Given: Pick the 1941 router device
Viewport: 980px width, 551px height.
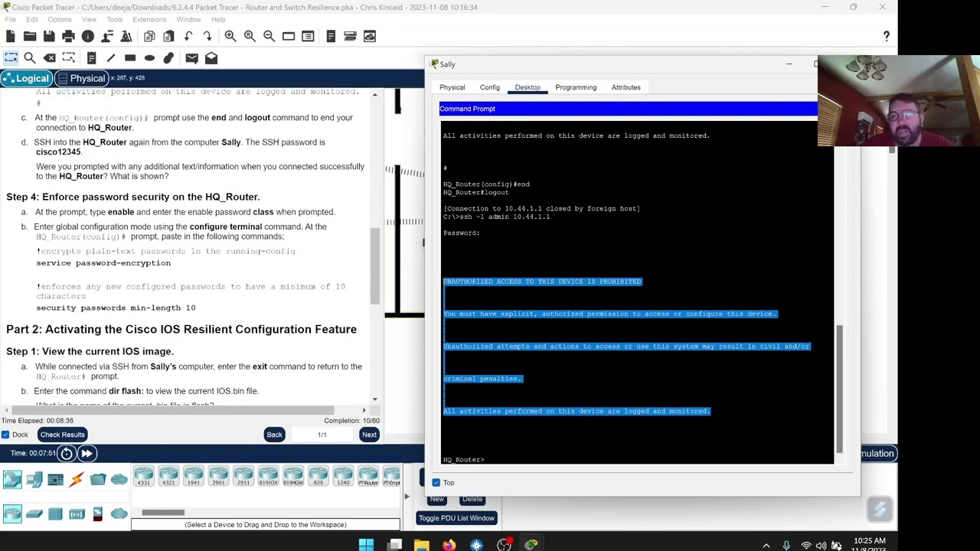Looking at the screenshot, I should coord(193,476).
